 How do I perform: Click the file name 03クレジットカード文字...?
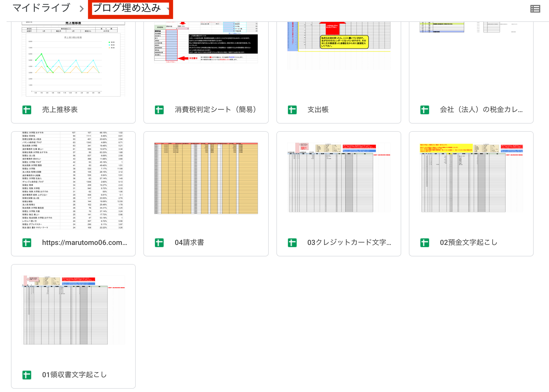pos(349,242)
